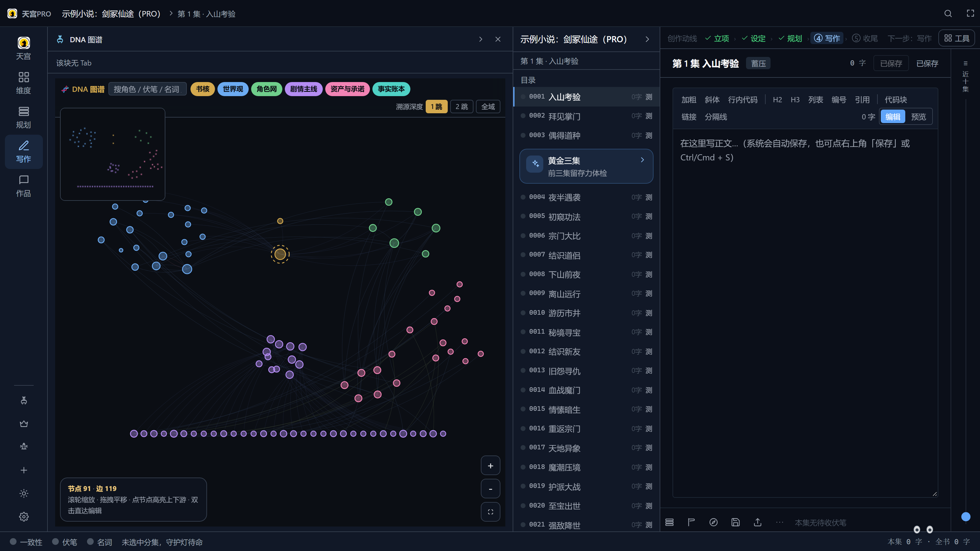Insert a 代码块
The width and height of the screenshot is (980, 551).
point(895,99)
